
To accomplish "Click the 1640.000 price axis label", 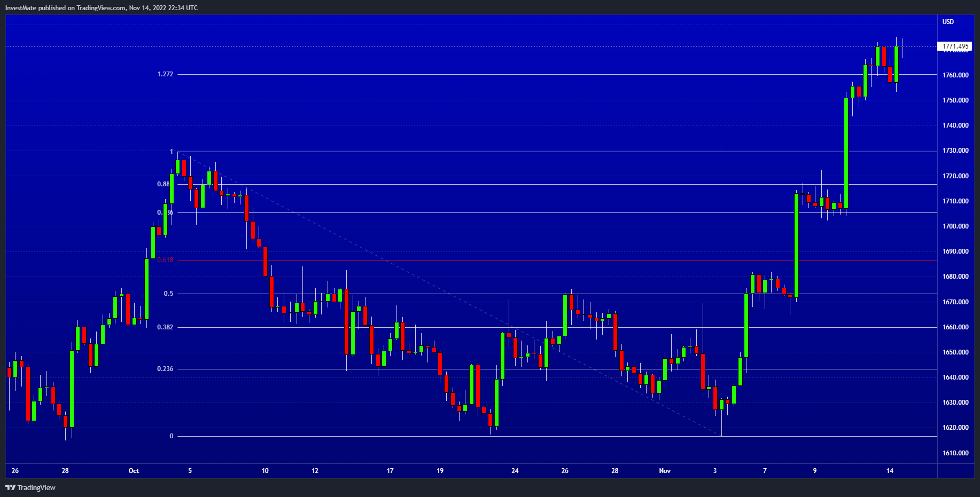I will pyautogui.click(x=955, y=377).
